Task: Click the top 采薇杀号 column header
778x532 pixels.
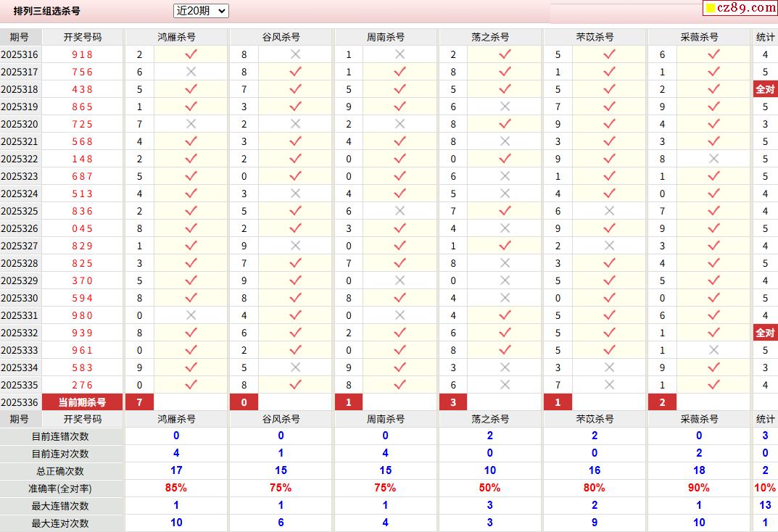Action: click(699, 37)
